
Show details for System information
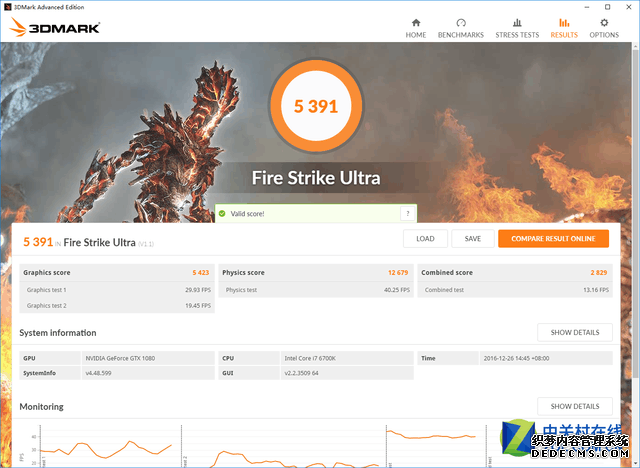pos(575,333)
